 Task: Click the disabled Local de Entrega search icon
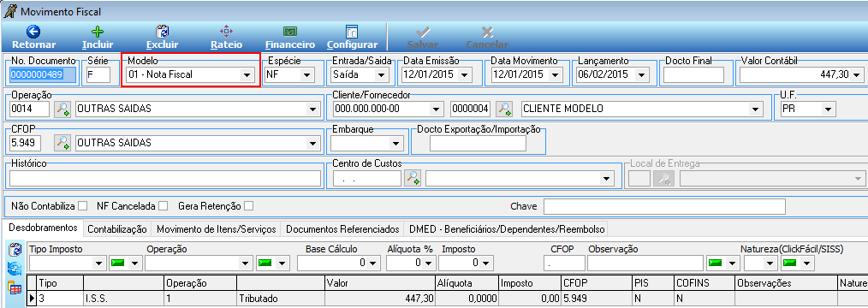click(664, 178)
